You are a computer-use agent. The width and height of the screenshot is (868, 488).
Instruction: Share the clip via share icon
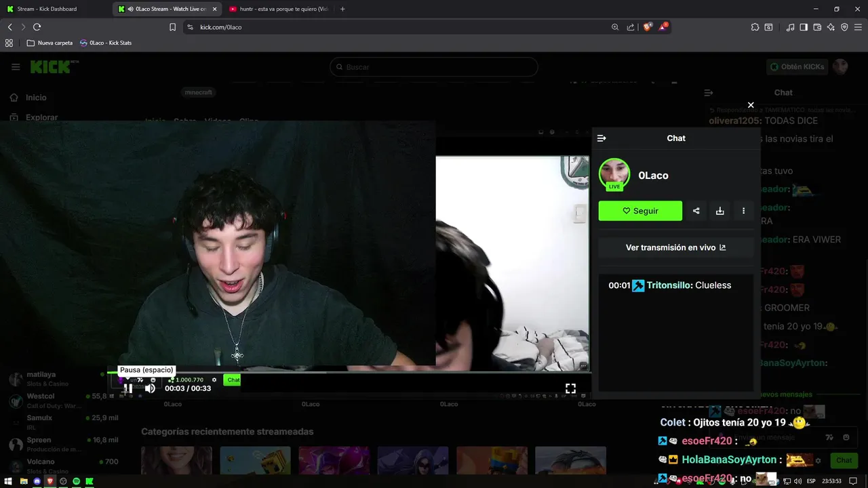pos(696,211)
